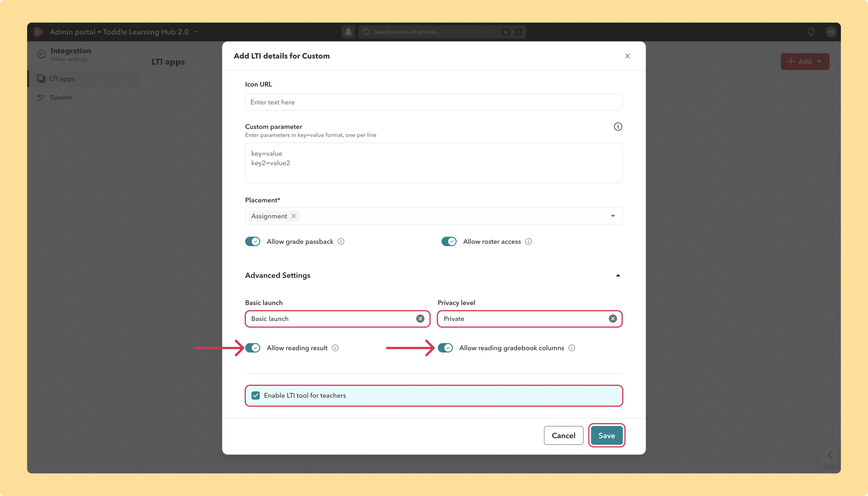
Task: Click the 'Privacy level' field label
Action: [456, 303]
